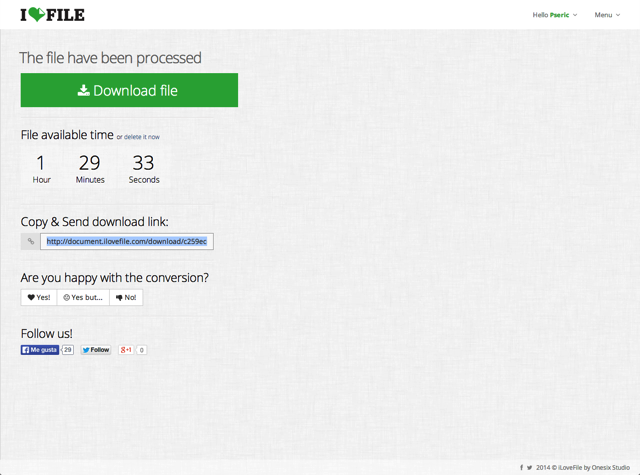
Task: Select the download link text field
Action: coord(127,241)
